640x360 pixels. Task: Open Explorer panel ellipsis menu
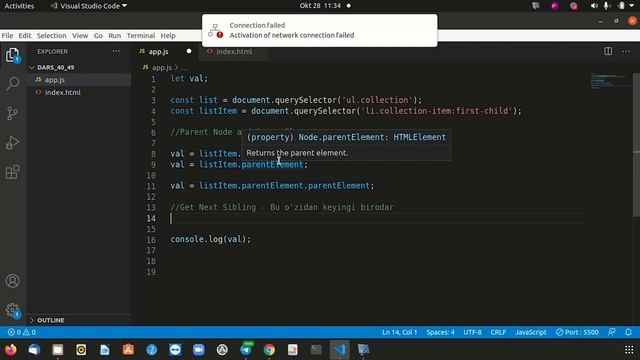pos(116,51)
